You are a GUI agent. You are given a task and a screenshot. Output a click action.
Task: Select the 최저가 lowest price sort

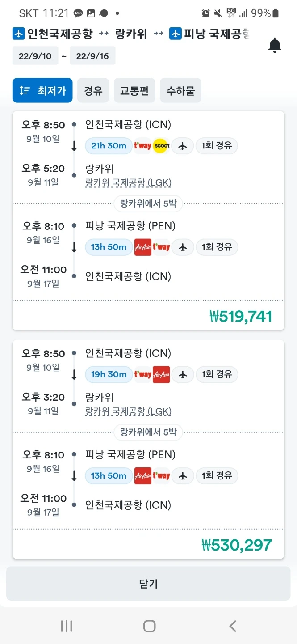point(42,91)
